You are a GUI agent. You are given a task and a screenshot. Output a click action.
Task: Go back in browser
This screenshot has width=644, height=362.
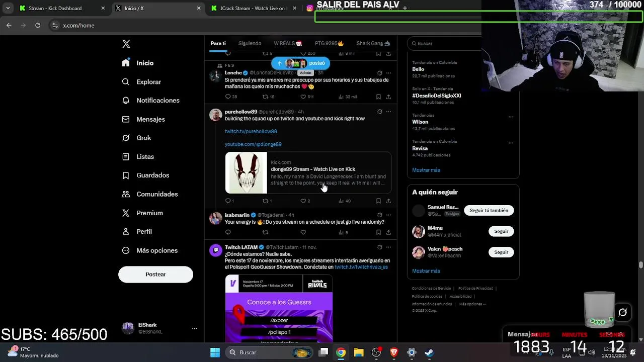9,25
